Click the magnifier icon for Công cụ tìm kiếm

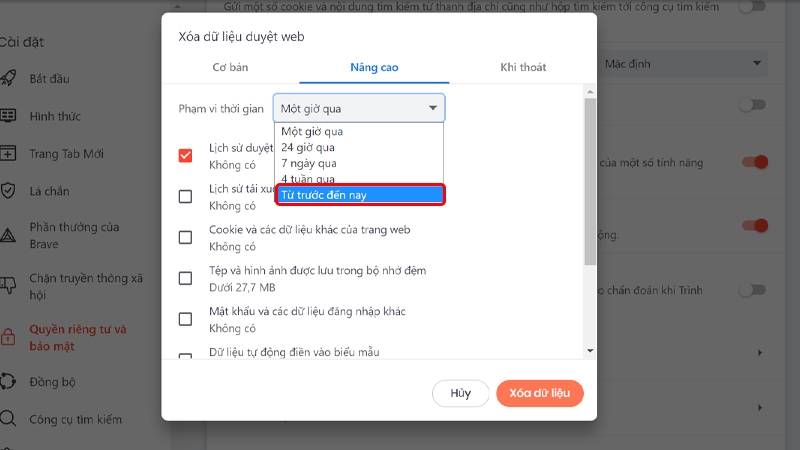(8, 419)
